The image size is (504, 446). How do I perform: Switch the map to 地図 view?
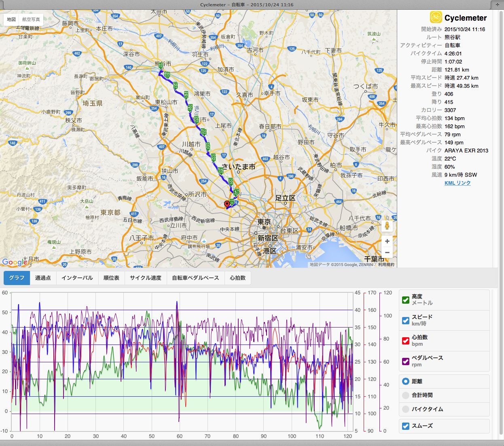coord(11,19)
